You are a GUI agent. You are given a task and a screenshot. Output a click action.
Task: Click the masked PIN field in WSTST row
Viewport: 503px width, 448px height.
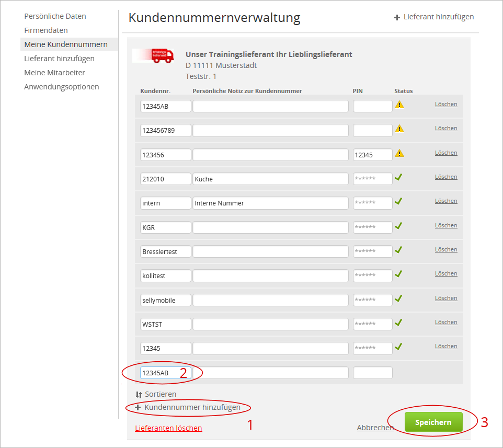pyautogui.click(x=372, y=324)
